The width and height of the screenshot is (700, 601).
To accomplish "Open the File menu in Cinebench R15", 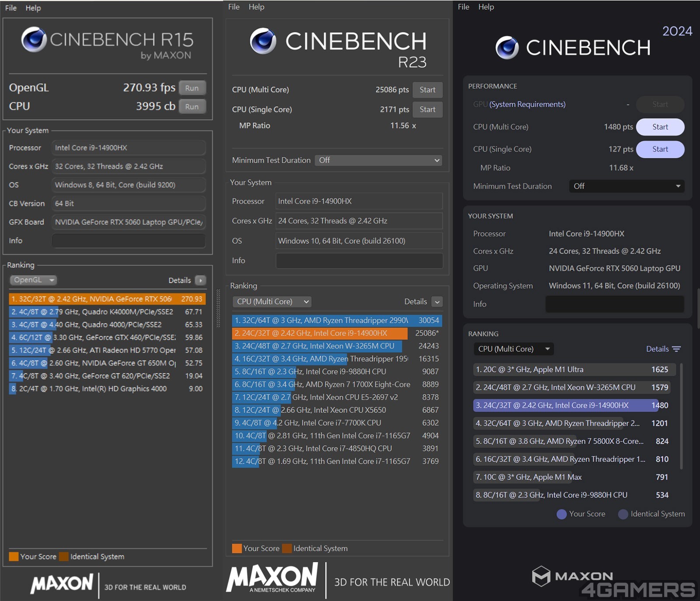I will coord(11,8).
